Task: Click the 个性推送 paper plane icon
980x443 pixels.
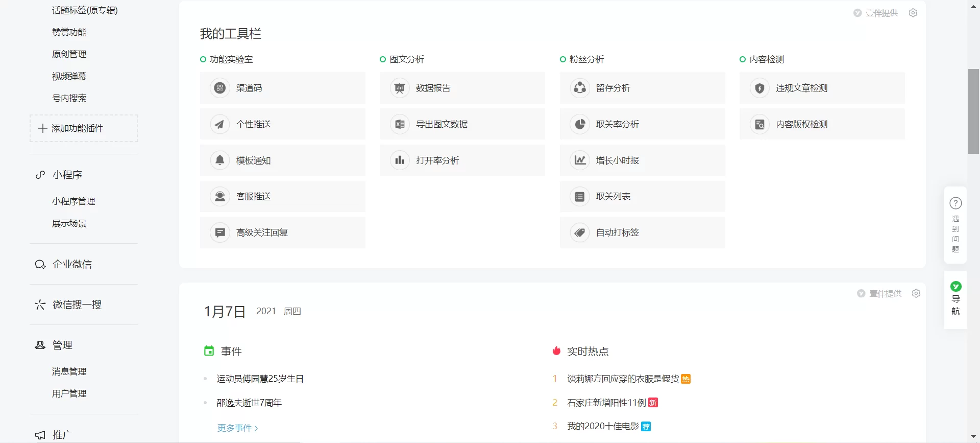Action: (x=220, y=124)
